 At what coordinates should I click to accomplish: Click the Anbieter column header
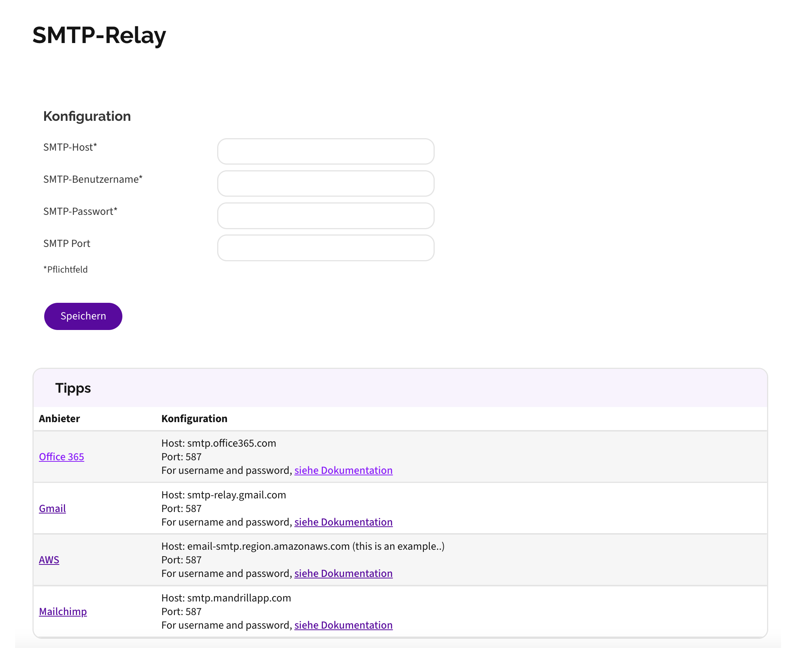(60, 419)
